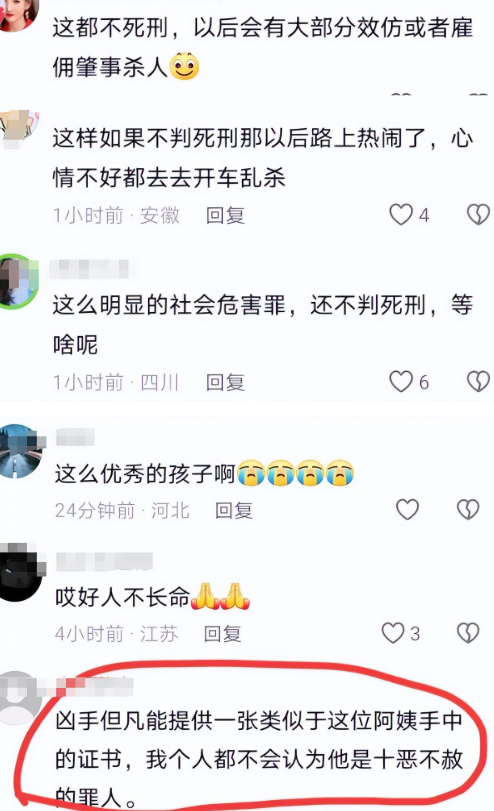Viewport: 494px width, 811px height.
Task: Open avatar of the Hebei commenter
Action: (x=21, y=451)
